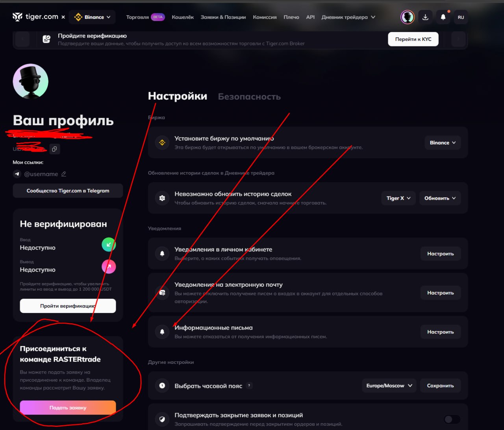Image resolution: width=504 pixels, height=430 pixels.
Task: Open the question mark hint for часовой пояс
Action: 249,386
